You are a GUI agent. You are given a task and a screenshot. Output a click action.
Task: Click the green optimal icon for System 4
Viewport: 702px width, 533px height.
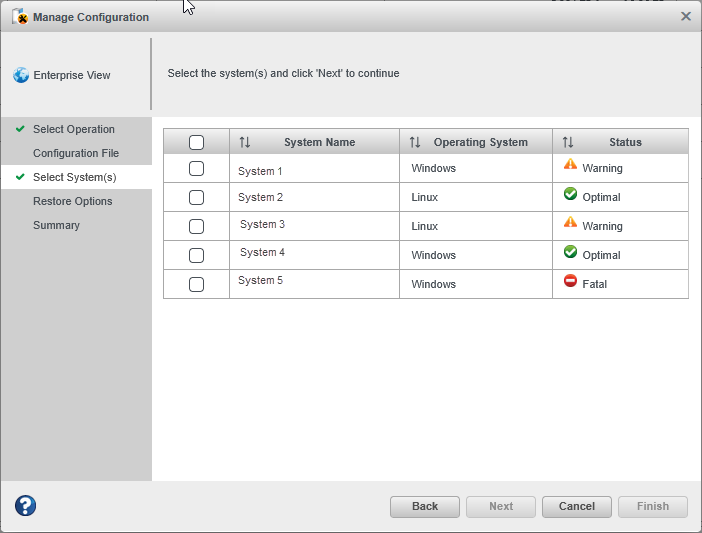pyautogui.click(x=570, y=253)
